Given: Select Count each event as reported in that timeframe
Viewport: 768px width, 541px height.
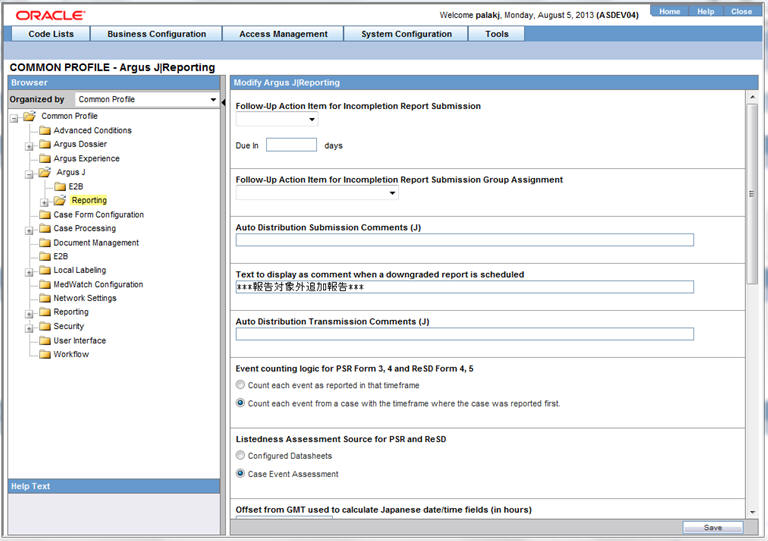Looking at the screenshot, I should coord(240,385).
